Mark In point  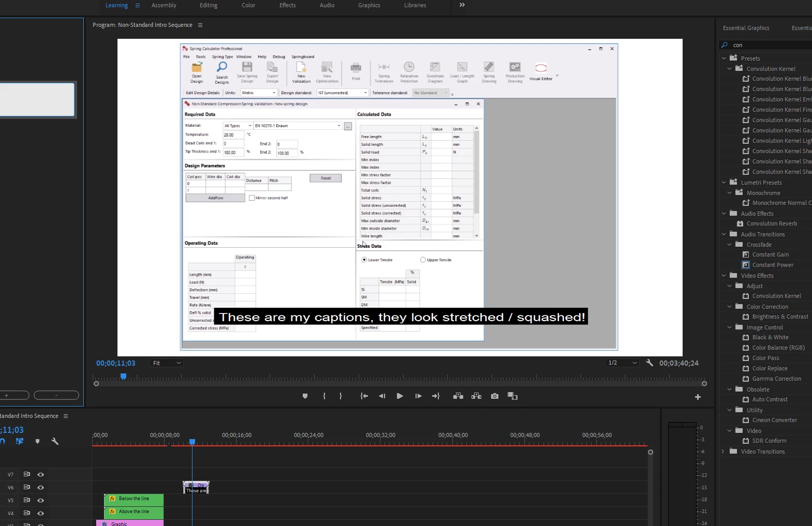click(324, 396)
